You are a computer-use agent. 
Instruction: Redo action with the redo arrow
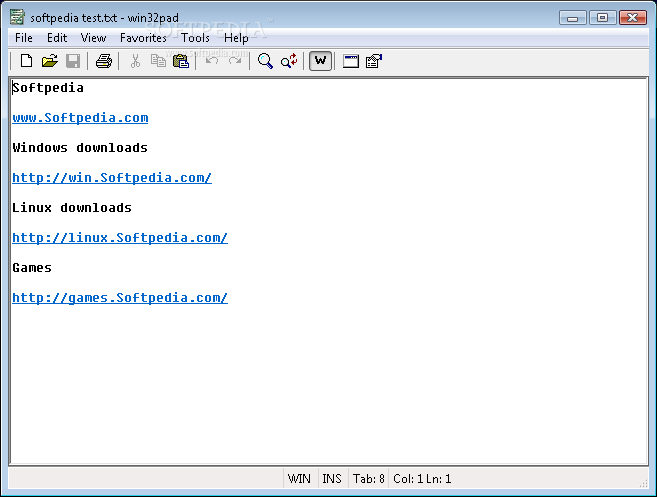tap(235, 61)
